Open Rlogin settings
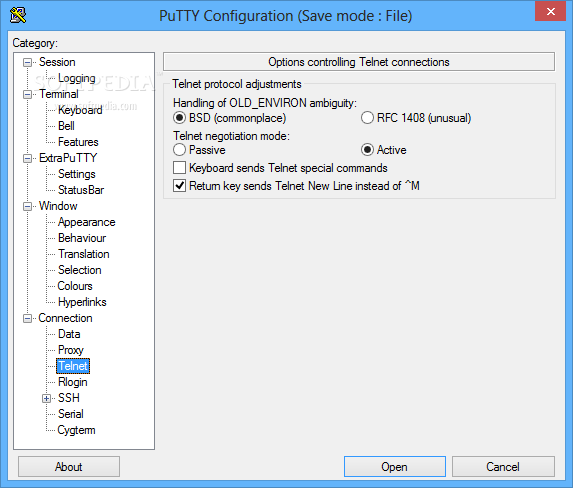The image size is (573, 488). [x=73, y=382]
